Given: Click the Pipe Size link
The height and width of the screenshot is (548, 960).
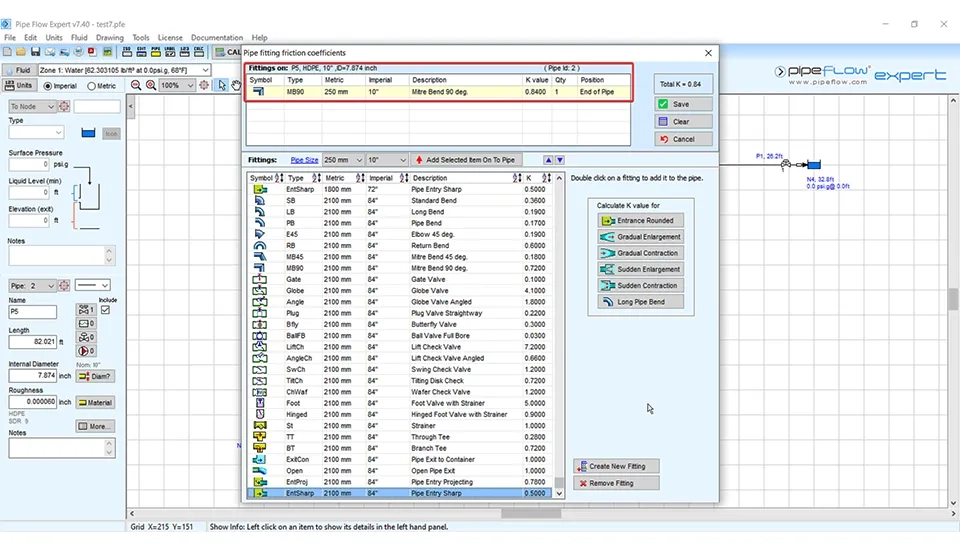Looking at the screenshot, I should tap(304, 160).
